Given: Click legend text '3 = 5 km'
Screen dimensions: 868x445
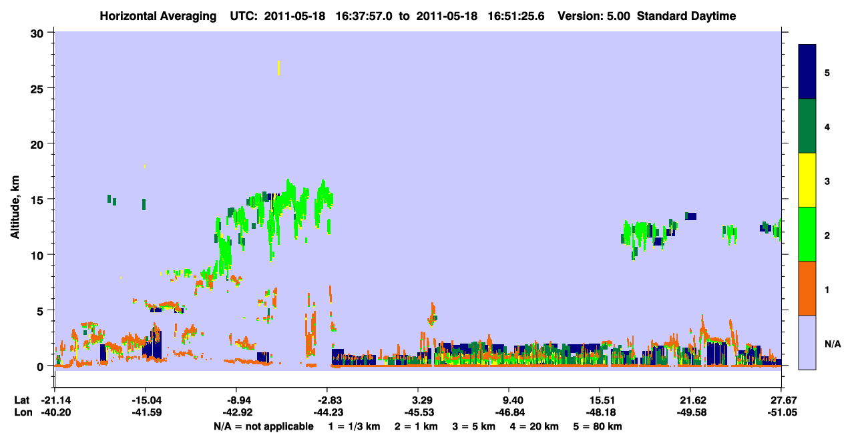Looking at the screenshot, I should [475, 426].
